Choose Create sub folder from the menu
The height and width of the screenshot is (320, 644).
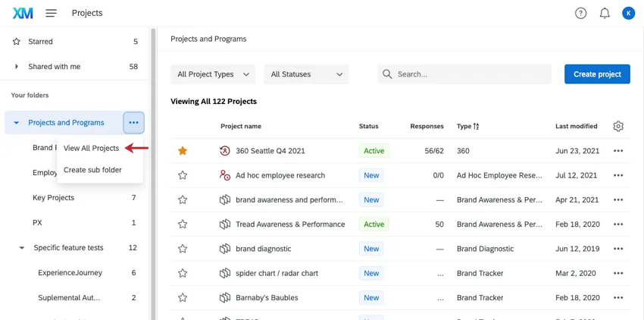[x=92, y=170]
